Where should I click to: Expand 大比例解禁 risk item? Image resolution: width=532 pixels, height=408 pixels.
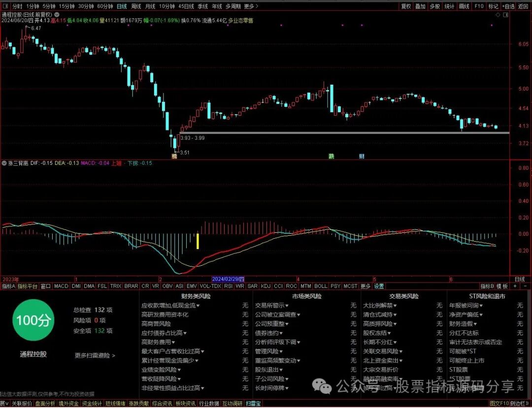tap(380, 305)
